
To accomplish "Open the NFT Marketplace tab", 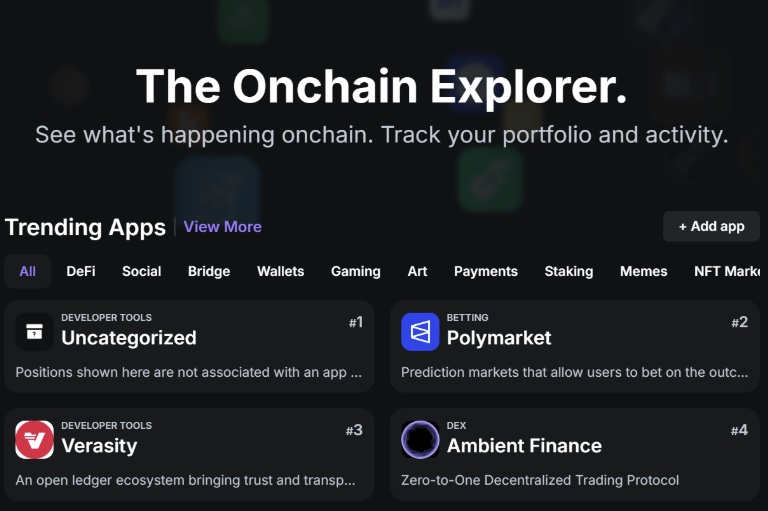I will (x=727, y=271).
